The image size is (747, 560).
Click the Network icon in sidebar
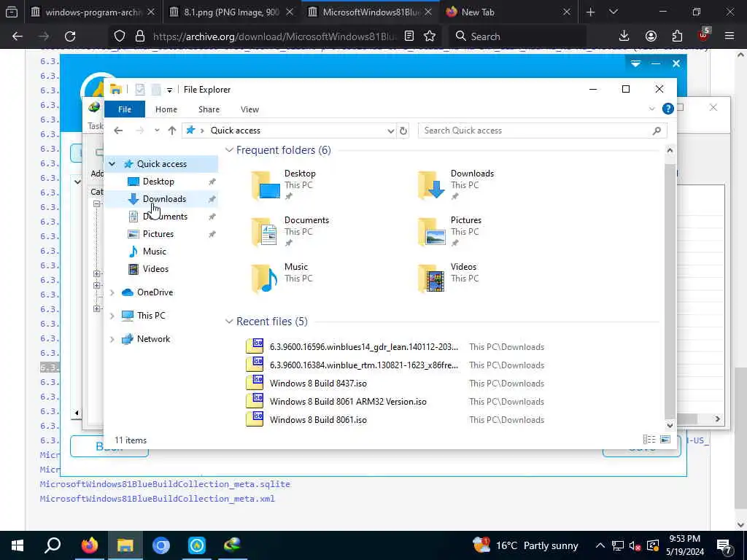[127, 339]
